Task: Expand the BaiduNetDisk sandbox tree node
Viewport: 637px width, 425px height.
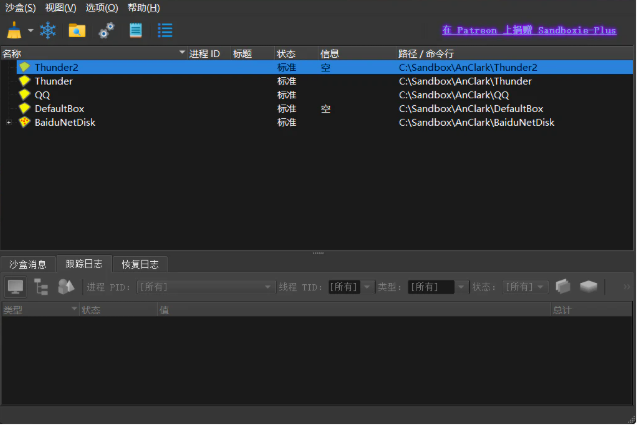Action: click(9, 123)
